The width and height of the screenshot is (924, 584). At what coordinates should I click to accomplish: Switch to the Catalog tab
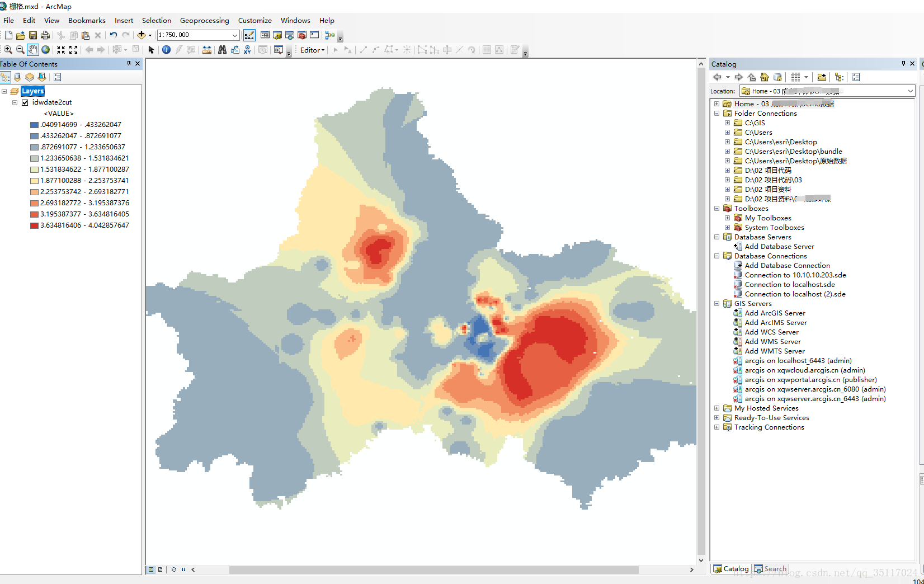(731, 569)
